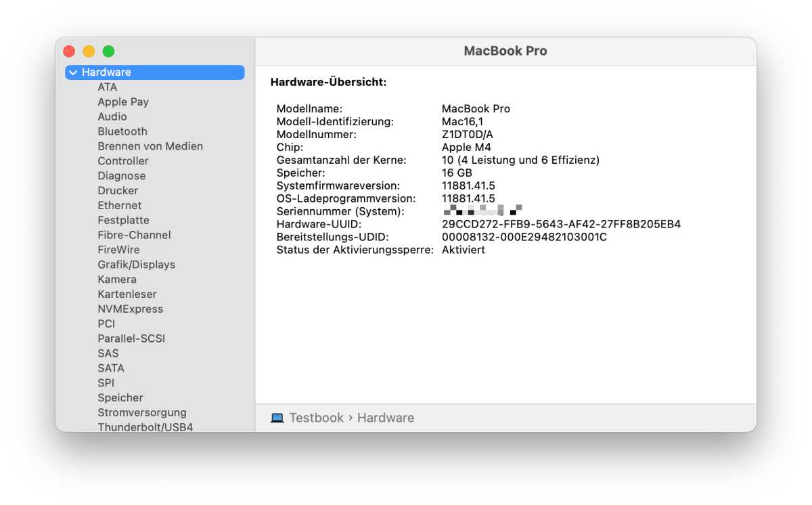
Task: Open the PCI entry
Action: point(106,324)
